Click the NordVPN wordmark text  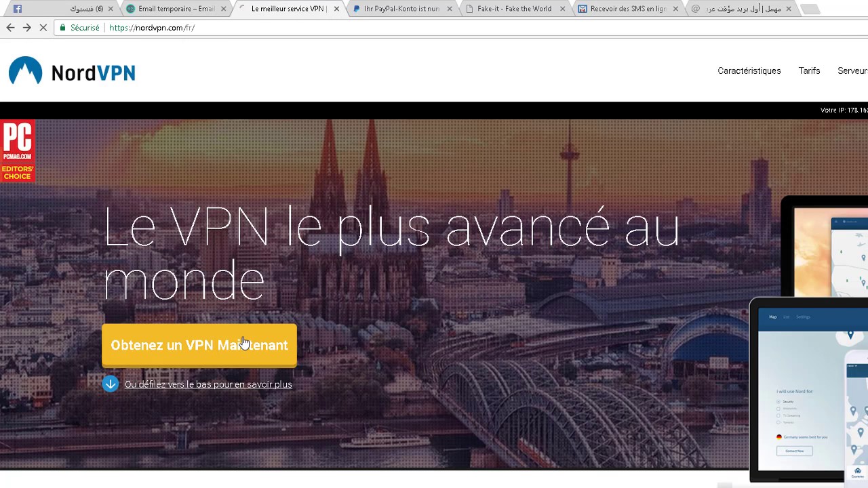(x=94, y=73)
